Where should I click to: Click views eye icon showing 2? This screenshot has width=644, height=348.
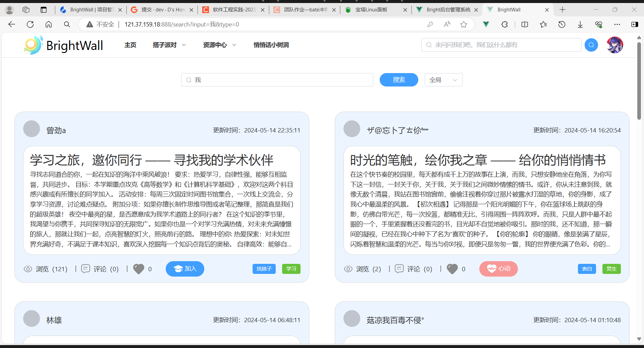pyautogui.click(x=348, y=269)
